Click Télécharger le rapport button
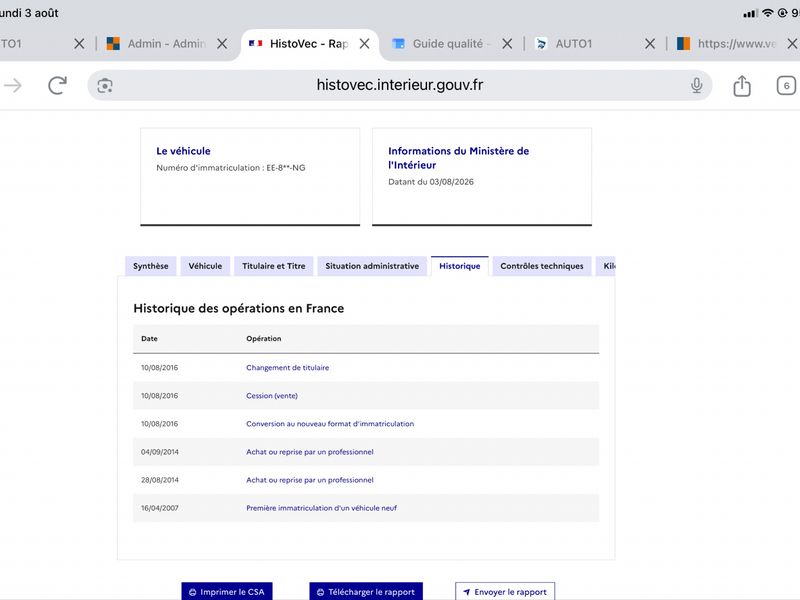The width and height of the screenshot is (800, 600). coord(366,591)
